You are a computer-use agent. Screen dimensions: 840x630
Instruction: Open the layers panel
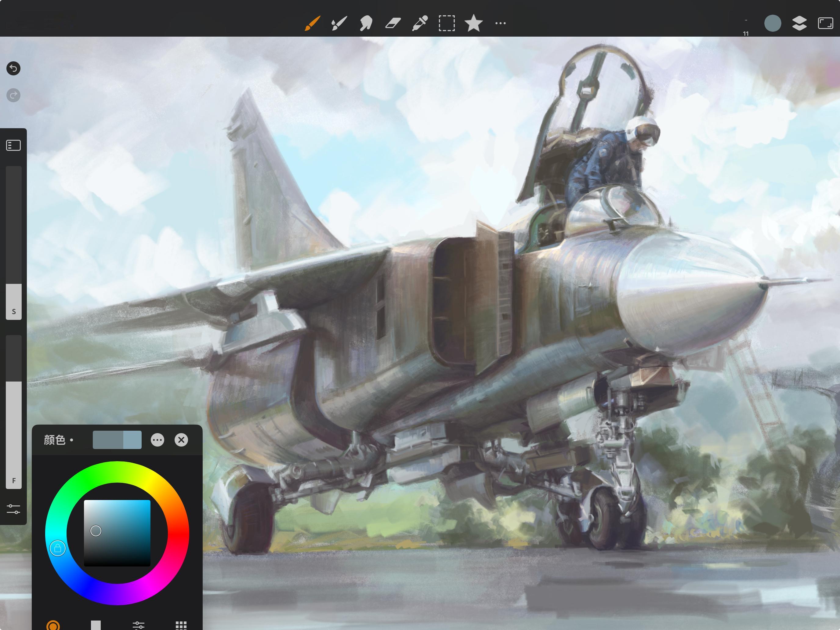click(799, 23)
